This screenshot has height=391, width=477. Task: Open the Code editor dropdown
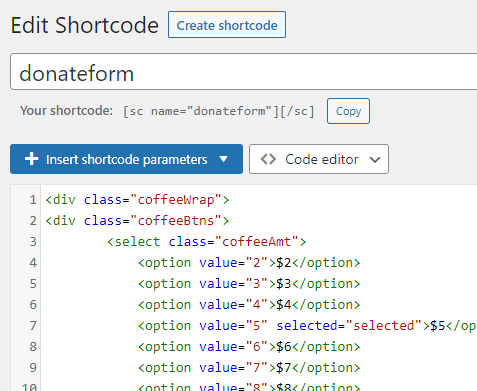(319, 159)
